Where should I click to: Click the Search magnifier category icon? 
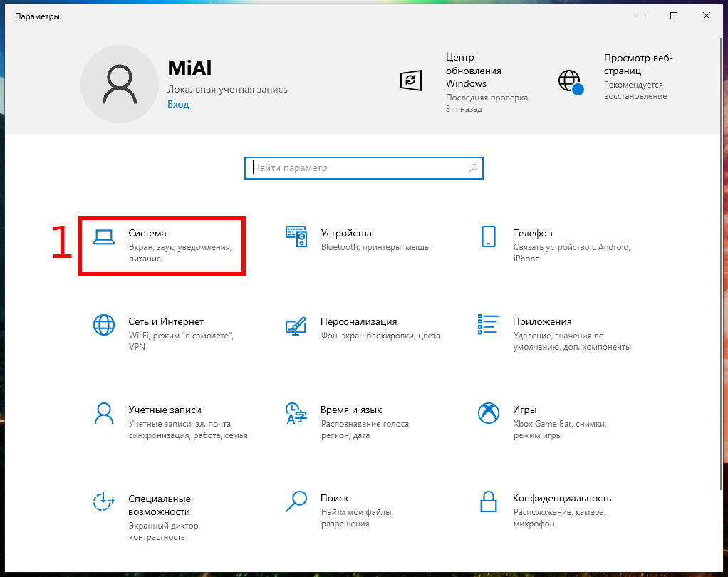coord(296,501)
